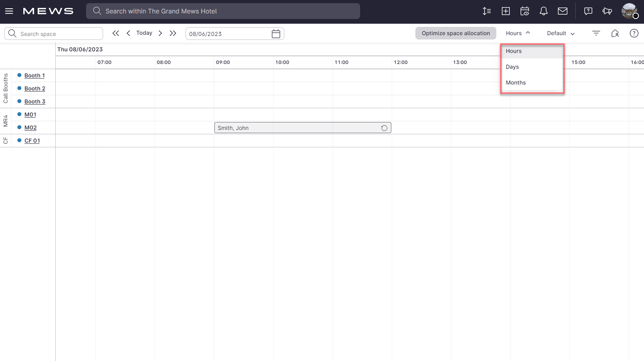Click the house with person icon
This screenshot has height=361, width=644.
[x=615, y=33]
